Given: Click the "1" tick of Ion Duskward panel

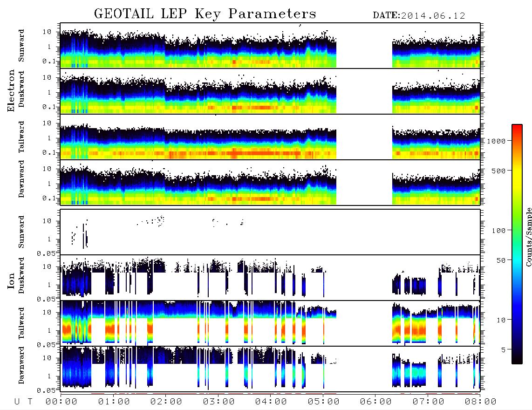Looking at the screenshot, I should coord(49,285).
